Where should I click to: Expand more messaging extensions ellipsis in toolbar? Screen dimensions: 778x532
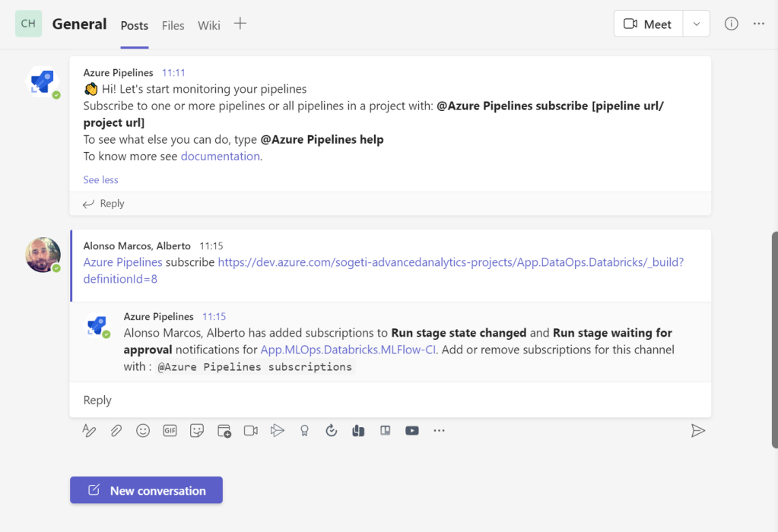[x=439, y=431]
